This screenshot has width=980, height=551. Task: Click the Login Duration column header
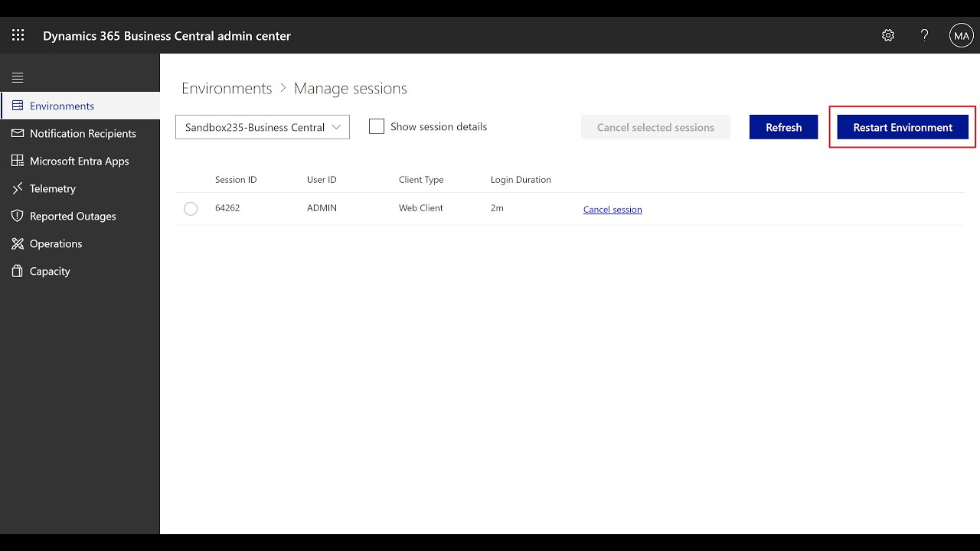[x=521, y=180]
